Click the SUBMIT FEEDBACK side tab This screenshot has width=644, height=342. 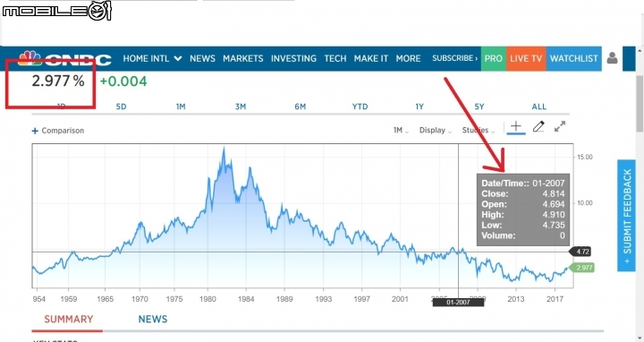point(626,216)
